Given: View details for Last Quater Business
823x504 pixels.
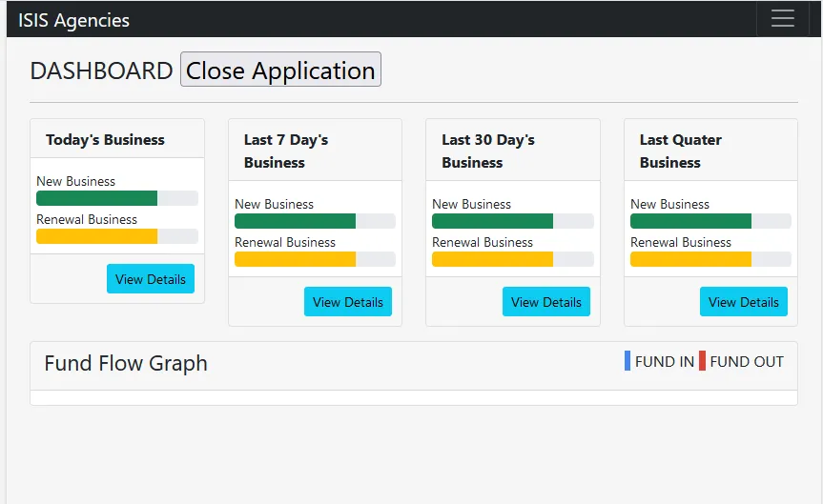Looking at the screenshot, I should (744, 302).
